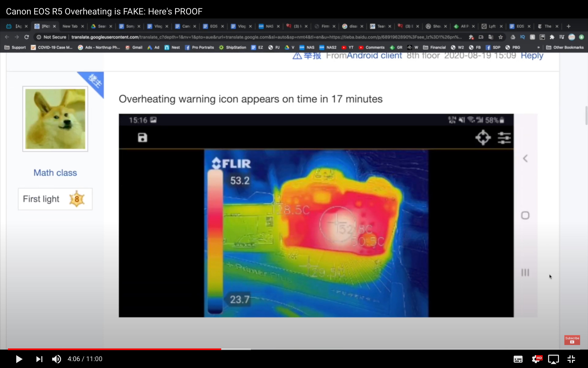Image resolution: width=588 pixels, height=368 pixels.
Task: Click the Android home square in screenshot
Action: tap(525, 215)
